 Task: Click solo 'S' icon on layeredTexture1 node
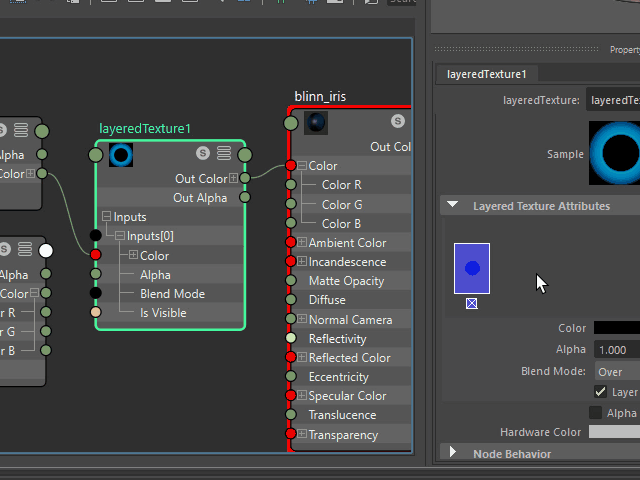(x=203, y=153)
